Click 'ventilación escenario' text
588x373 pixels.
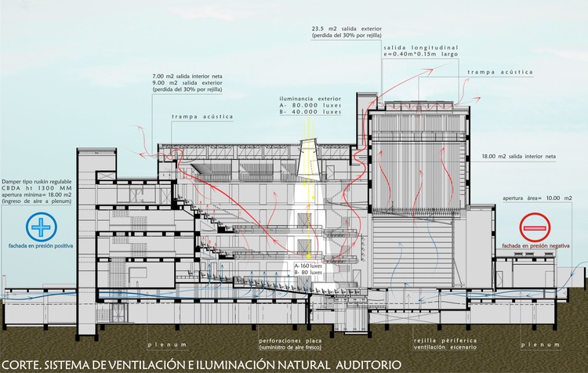[x=445, y=347]
